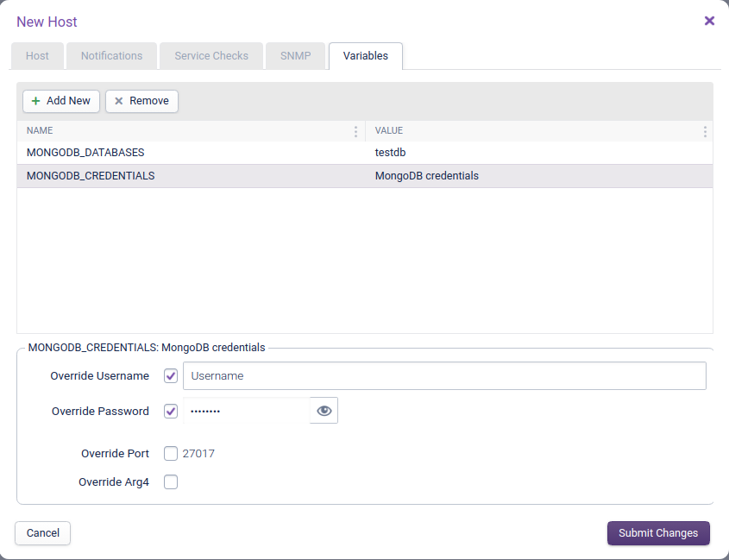Open the SNMP tab
This screenshot has height=560, width=729.
295,55
